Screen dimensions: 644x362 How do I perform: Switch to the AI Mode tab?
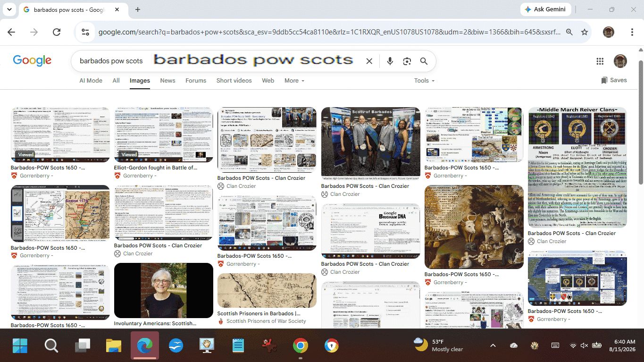pos(91,81)
